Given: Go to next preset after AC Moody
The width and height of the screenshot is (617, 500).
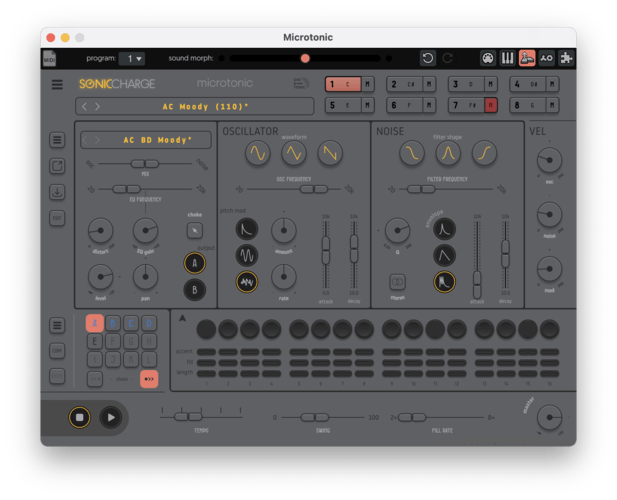Looking at the screenshot, I should (97, 107).
